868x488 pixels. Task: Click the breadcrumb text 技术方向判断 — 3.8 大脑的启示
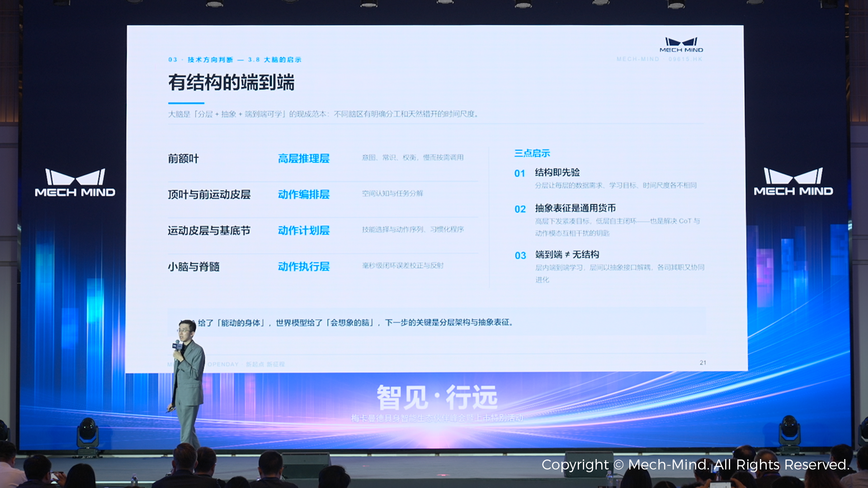click(x=245, y=60)
